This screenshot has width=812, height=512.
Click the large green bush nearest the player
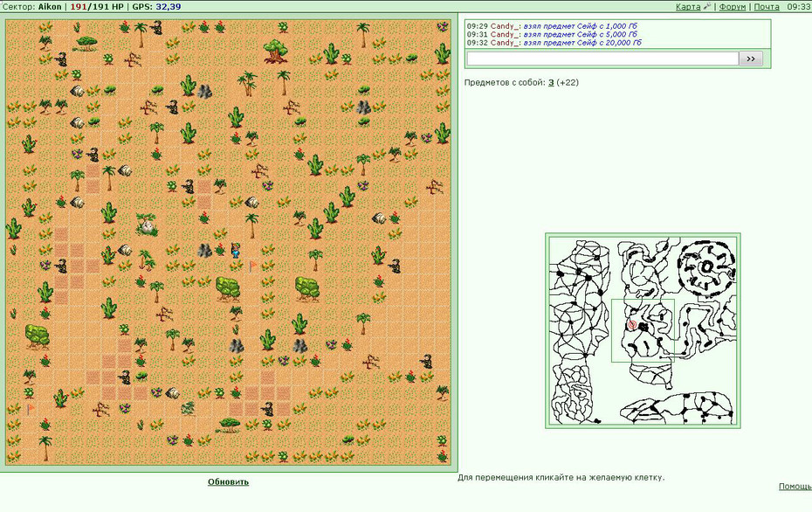point(228,288)
